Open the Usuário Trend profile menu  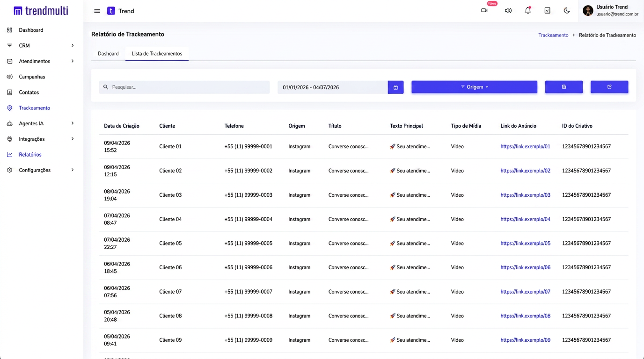tap(611, 11)
